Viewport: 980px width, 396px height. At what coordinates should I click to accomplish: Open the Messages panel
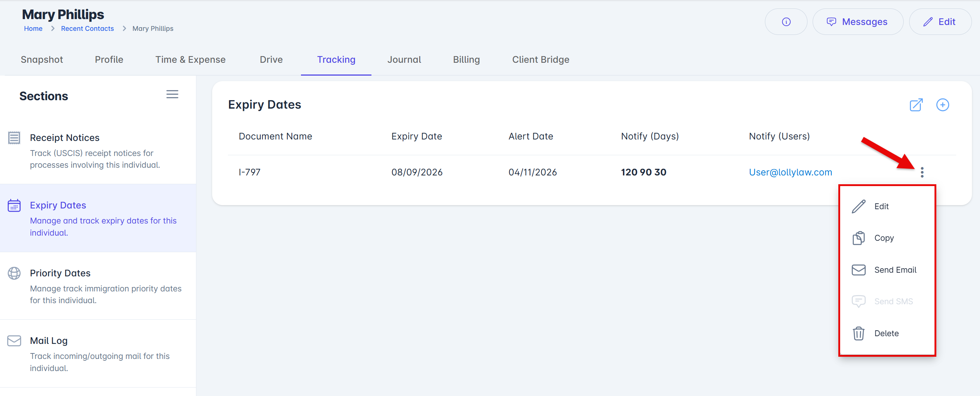(857, 22)
